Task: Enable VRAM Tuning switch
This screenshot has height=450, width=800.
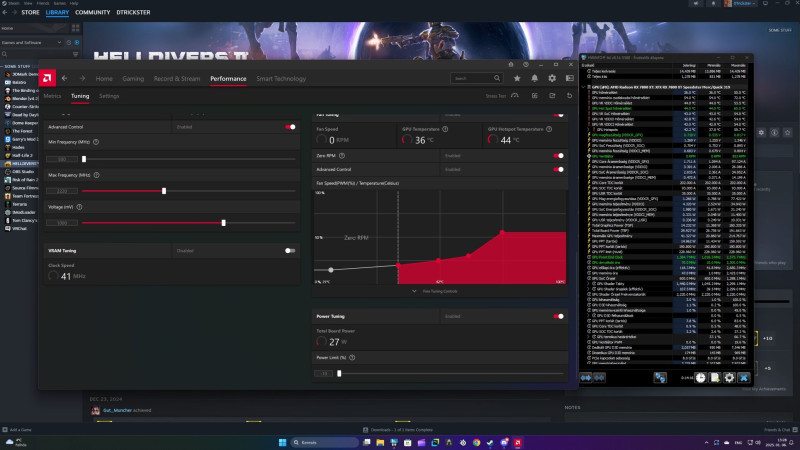Action: (x=290, y=251)
